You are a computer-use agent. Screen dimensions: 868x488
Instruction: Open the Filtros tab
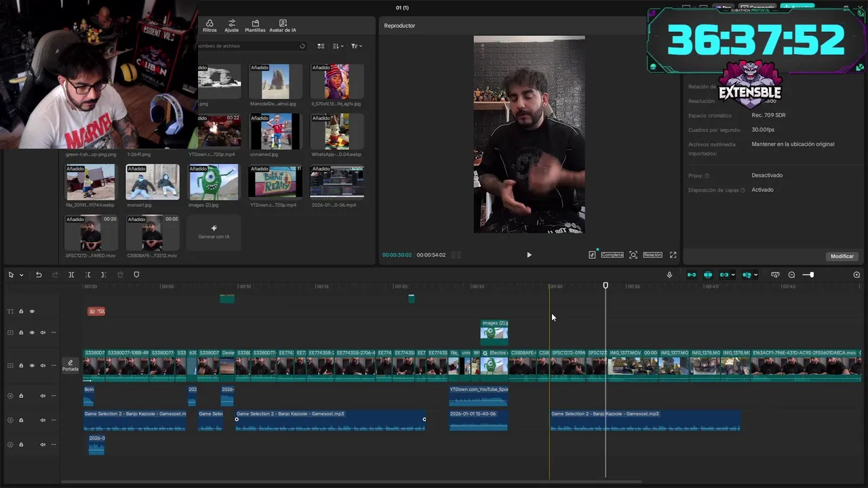tap(210, 26)
